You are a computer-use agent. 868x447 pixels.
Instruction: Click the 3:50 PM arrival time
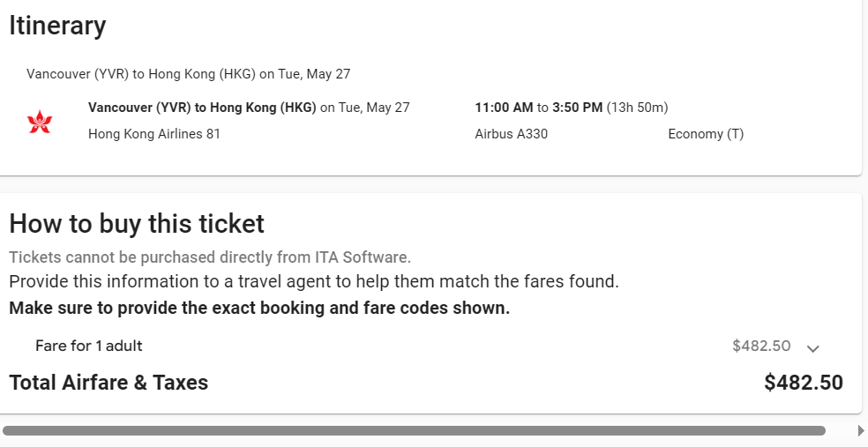point(577,108)
